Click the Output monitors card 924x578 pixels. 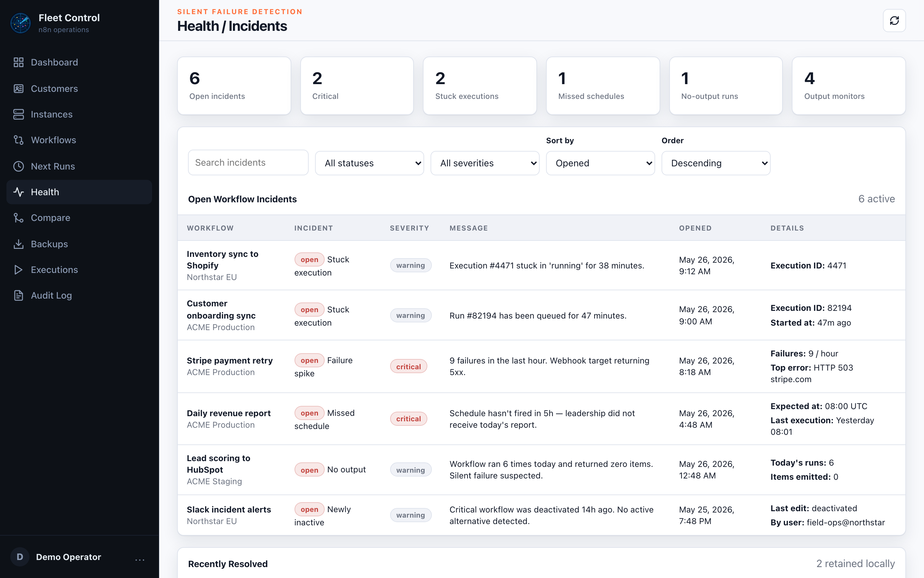coord(849,86)
